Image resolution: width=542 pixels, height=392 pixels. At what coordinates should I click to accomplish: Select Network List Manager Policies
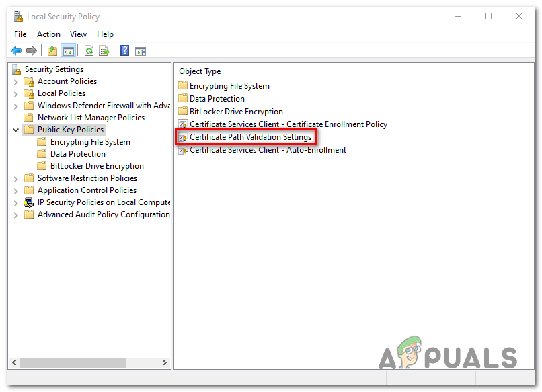tap(91, 118)
